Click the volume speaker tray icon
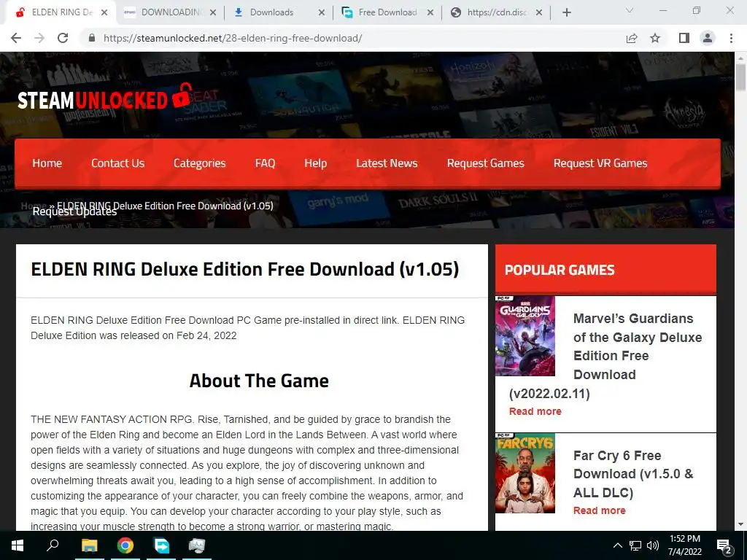 (x=653, y=545)
